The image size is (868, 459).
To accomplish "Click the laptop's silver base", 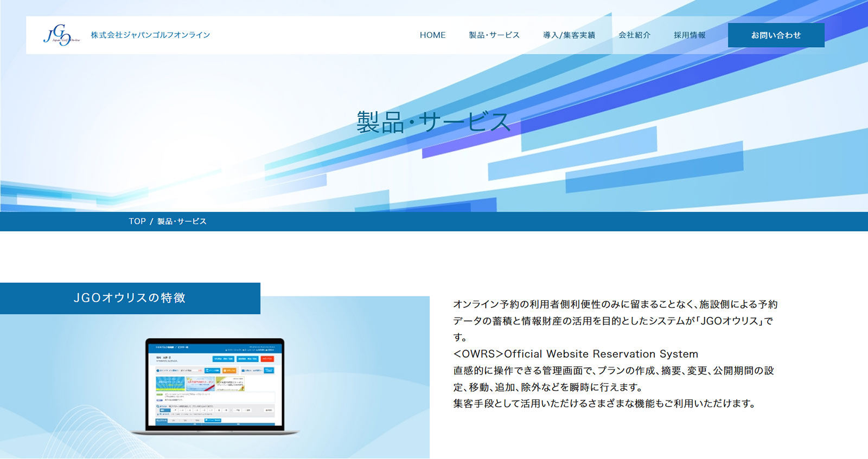I will [215, 432].
